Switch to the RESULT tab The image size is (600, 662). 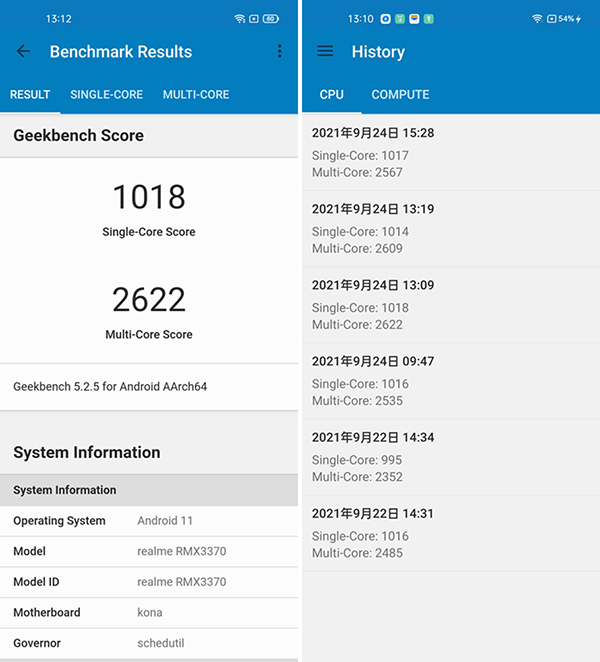30,95
